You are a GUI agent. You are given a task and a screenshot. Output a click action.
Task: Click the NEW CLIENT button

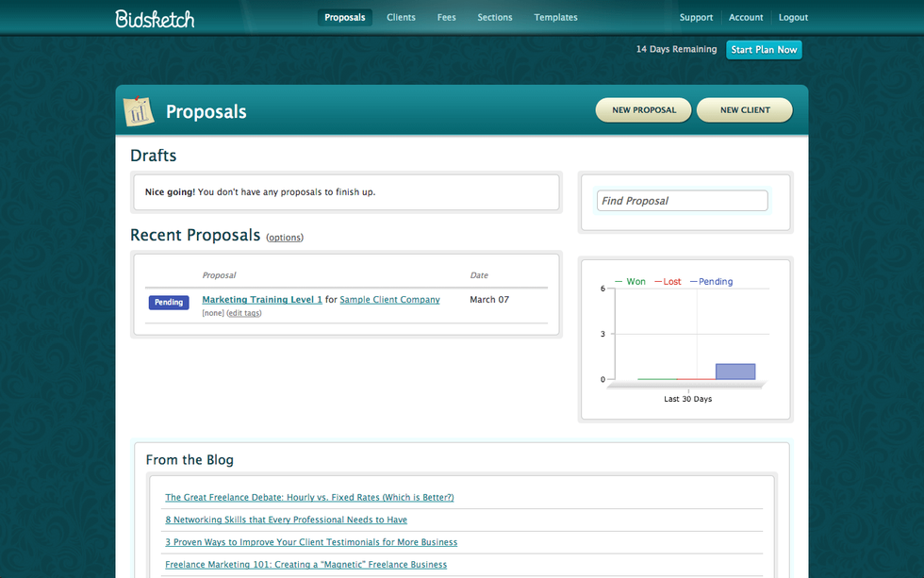(745, 110)
